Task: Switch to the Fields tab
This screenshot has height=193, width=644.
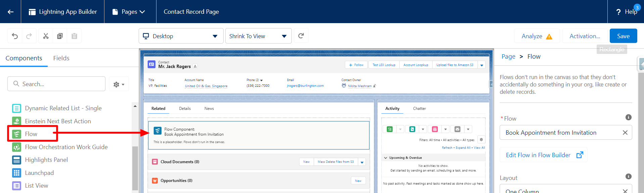Action: (61, 58)
